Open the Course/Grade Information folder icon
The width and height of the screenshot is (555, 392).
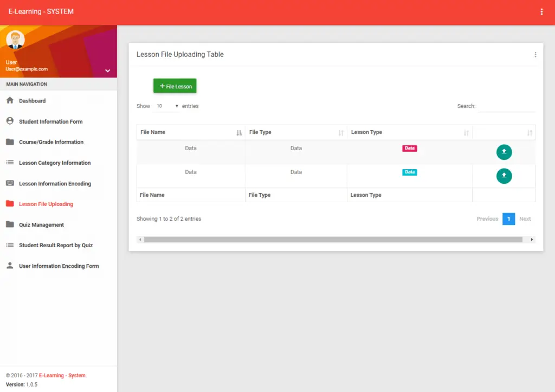click(10, 142)
